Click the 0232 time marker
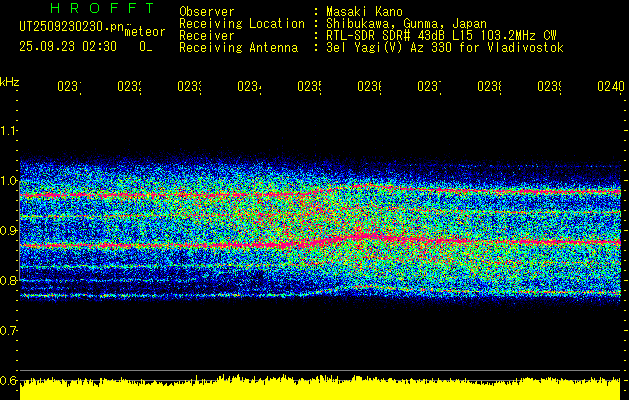This screenshot has height=400, width=629. point(129,86)
